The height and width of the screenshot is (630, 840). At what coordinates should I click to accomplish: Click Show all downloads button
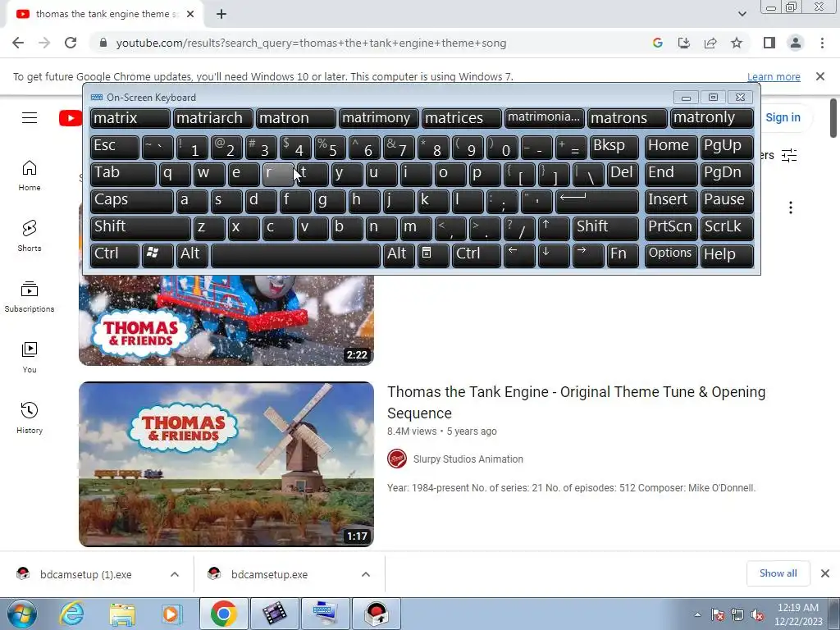point(778,573)
